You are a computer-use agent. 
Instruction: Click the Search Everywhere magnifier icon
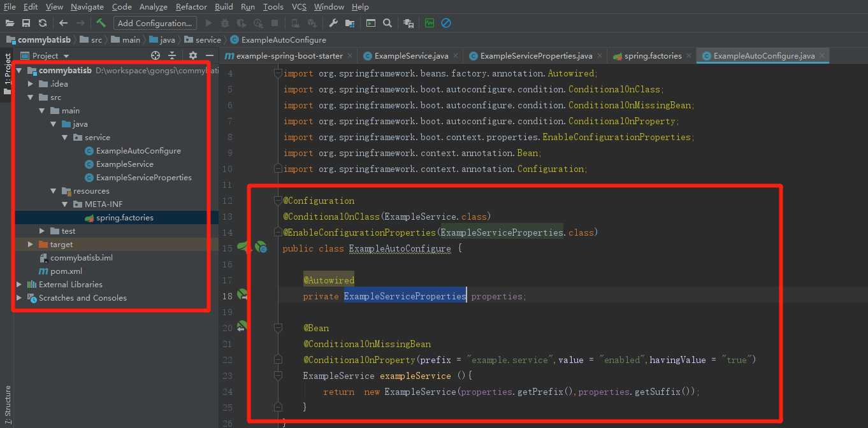coord(387,23)
